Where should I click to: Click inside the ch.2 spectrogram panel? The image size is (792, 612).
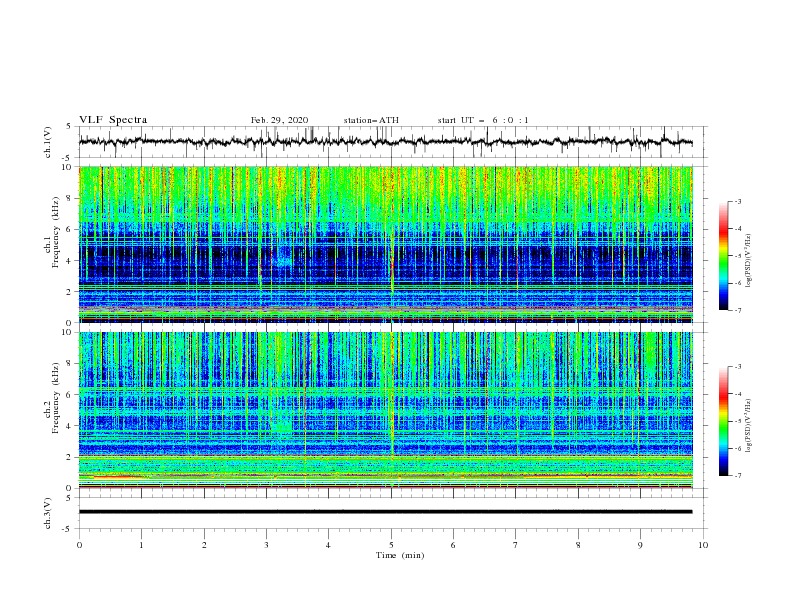(385, 410)
